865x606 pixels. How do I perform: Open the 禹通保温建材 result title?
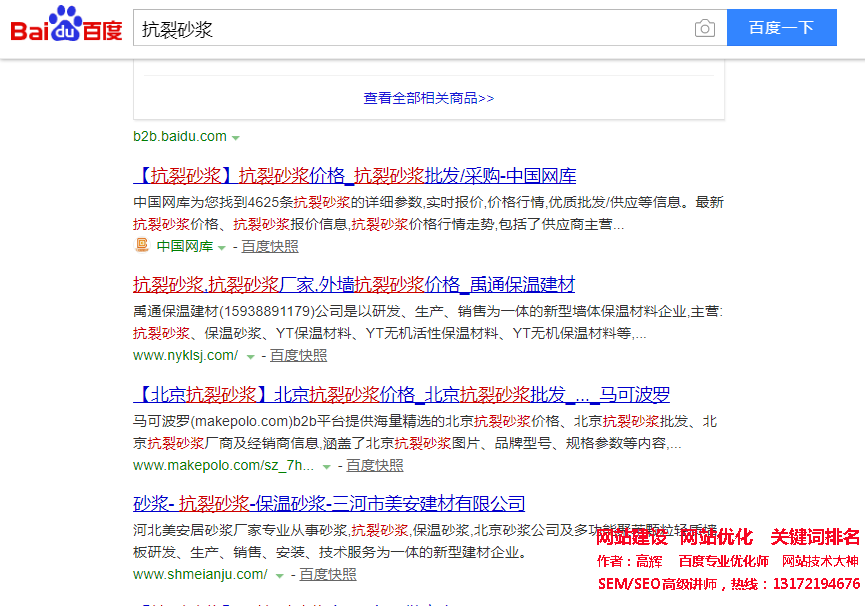[353, 284]
